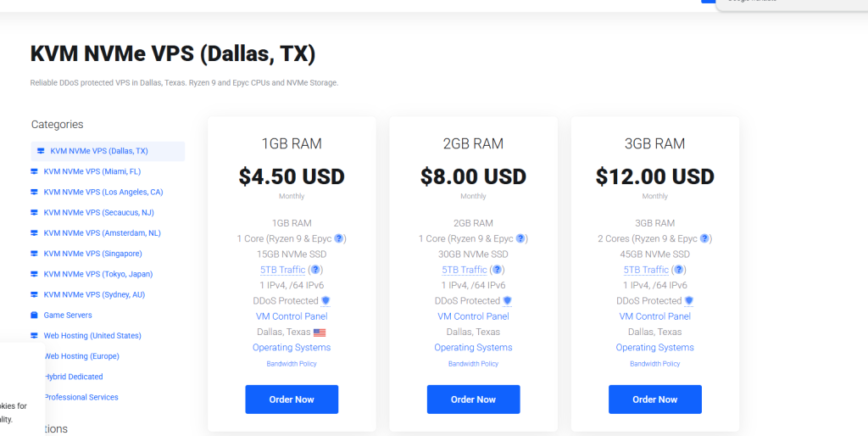Order the 1GB RAM plan now

(x=292, y=400)
